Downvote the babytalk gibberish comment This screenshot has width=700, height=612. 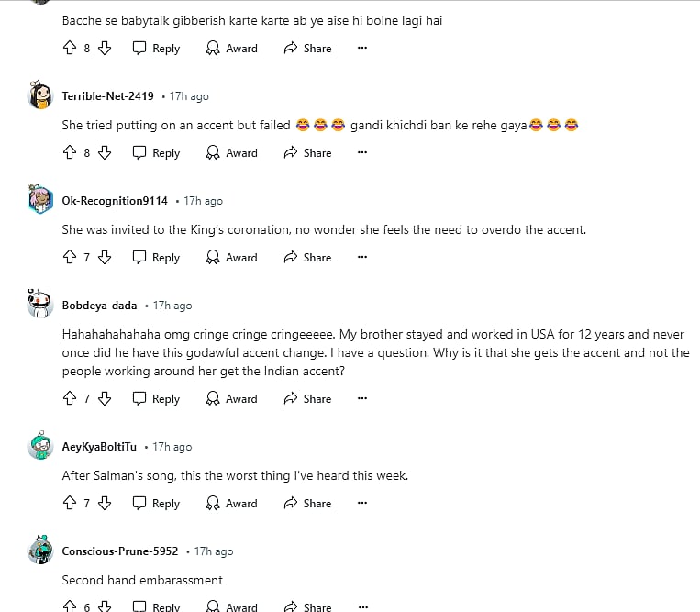coord(105,49)
